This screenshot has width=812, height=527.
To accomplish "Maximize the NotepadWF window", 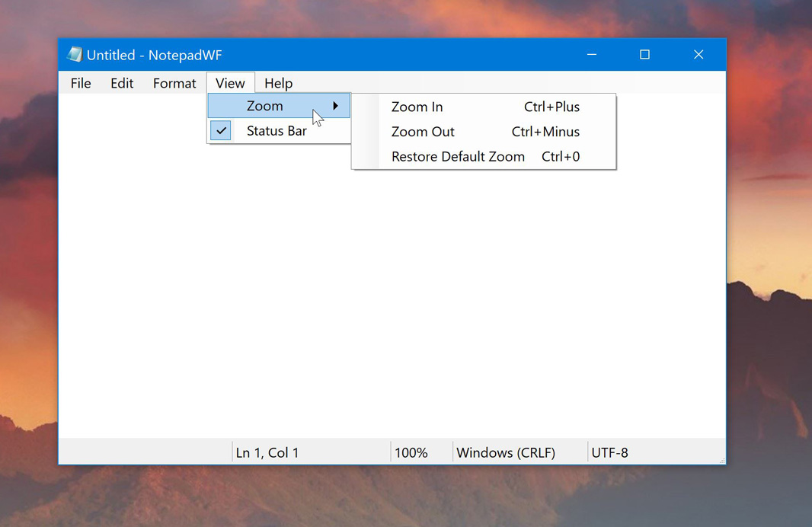I will coord(644,55).
